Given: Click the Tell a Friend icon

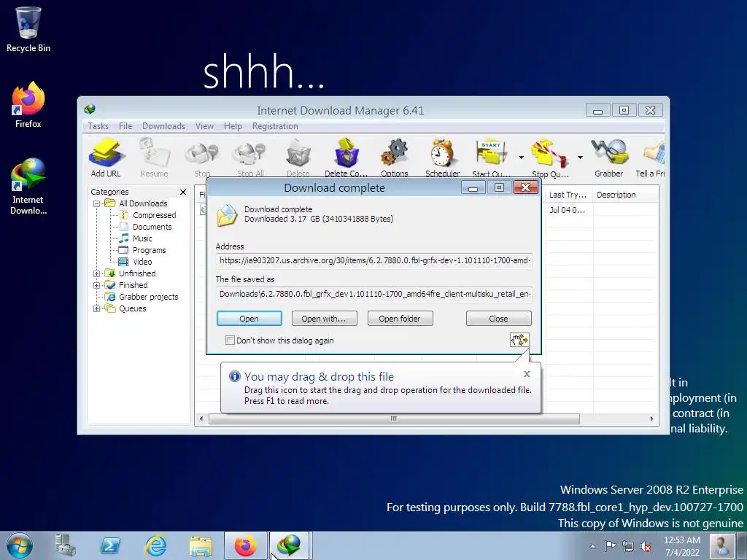Looking at the screenshot, I should click(x=651, y=157).
